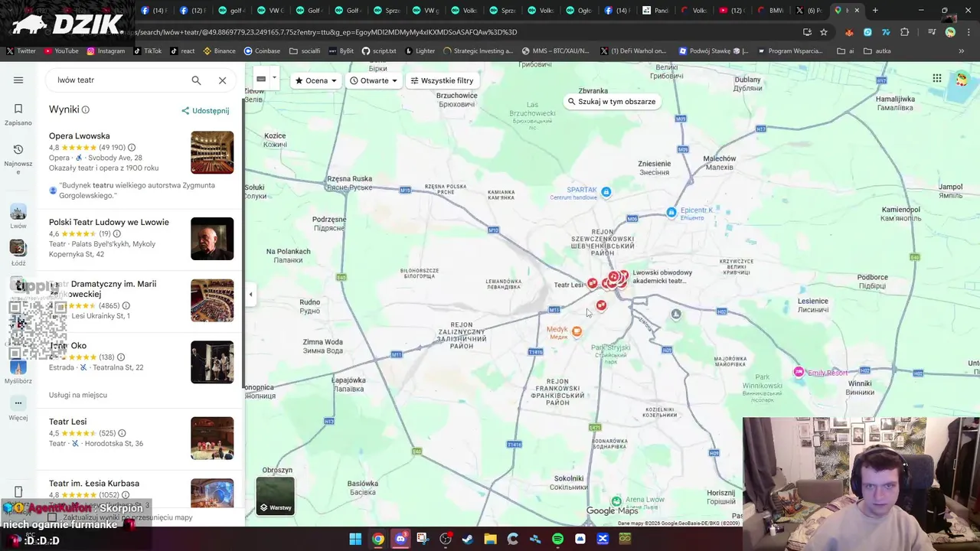The image size is (980, 551).
Task: Open the autka bookmarks folder
Action: pos(877,51)
